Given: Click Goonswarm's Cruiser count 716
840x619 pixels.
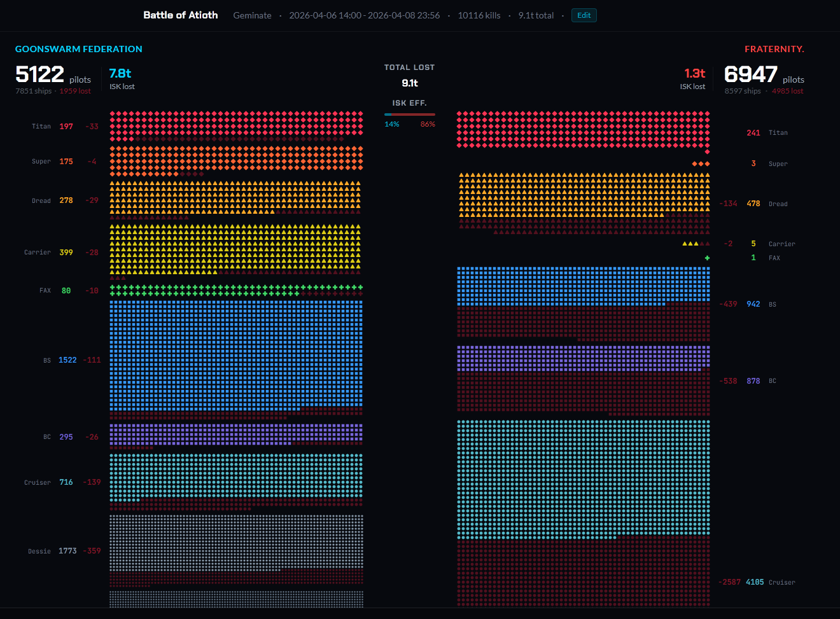Looking at the screenshot, I should tap(66, 482).
